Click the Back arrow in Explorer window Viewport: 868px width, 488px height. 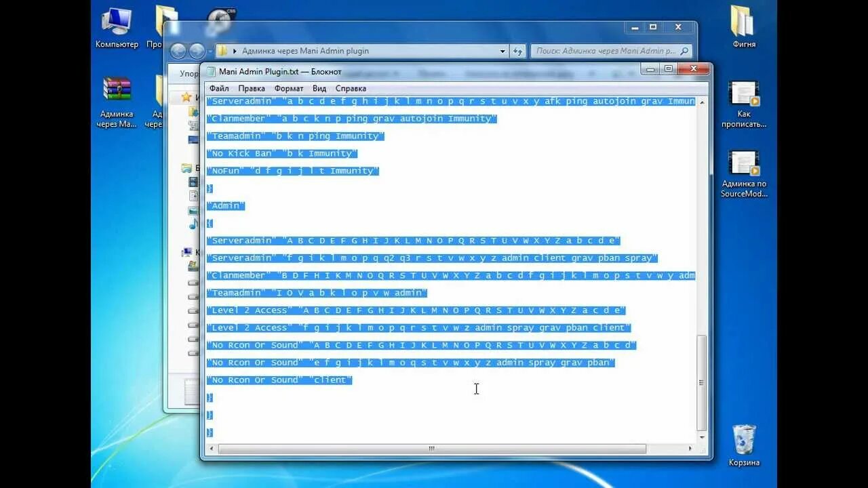point(178,51)
